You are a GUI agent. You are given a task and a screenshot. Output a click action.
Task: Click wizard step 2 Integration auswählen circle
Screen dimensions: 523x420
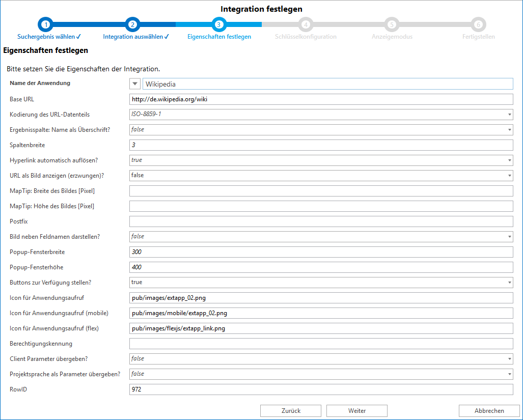[x=132, y=24]
